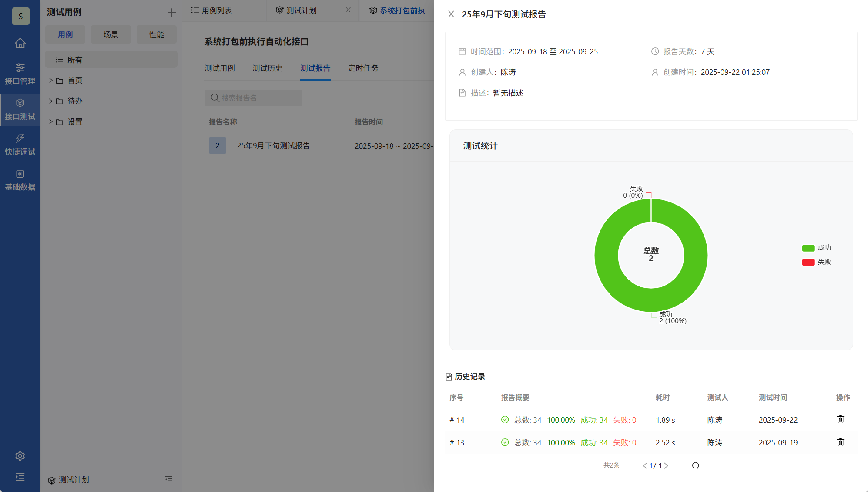Close the 25年9月下旬测试报告 drawer
The height and width of the screenshot is (492, 868).
coord(451,14)
